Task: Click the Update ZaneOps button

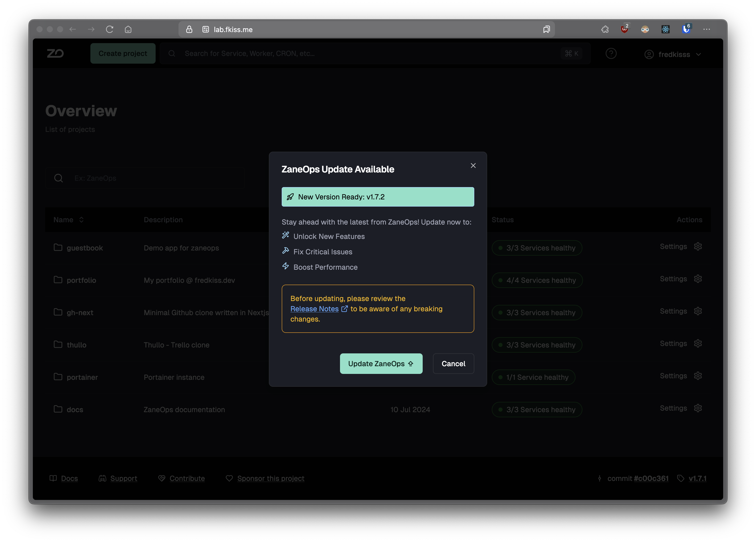Action: click(381, 363)
